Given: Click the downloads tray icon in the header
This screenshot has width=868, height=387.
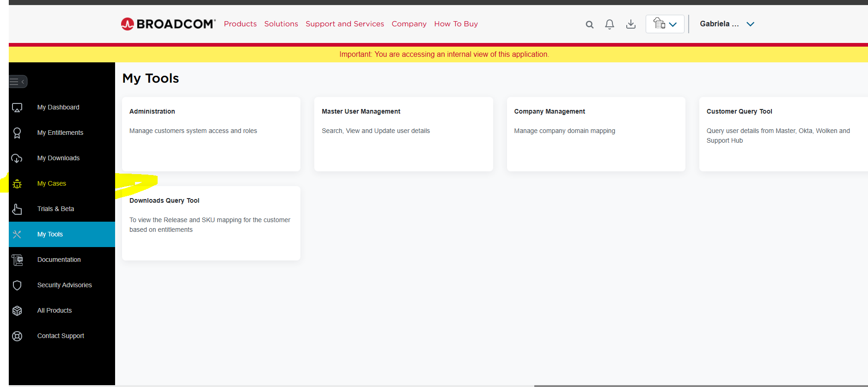Looking at the screenshot, I should (631, 24).
